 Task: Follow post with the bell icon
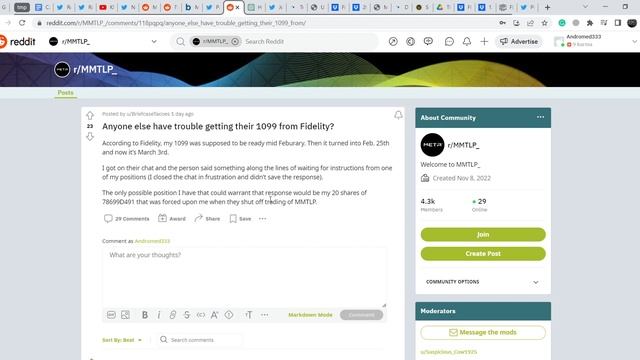click(398, 115)
